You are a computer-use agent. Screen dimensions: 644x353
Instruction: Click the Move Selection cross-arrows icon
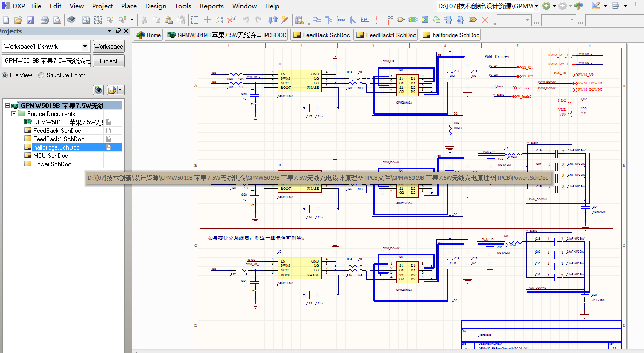tap(207, 20)
